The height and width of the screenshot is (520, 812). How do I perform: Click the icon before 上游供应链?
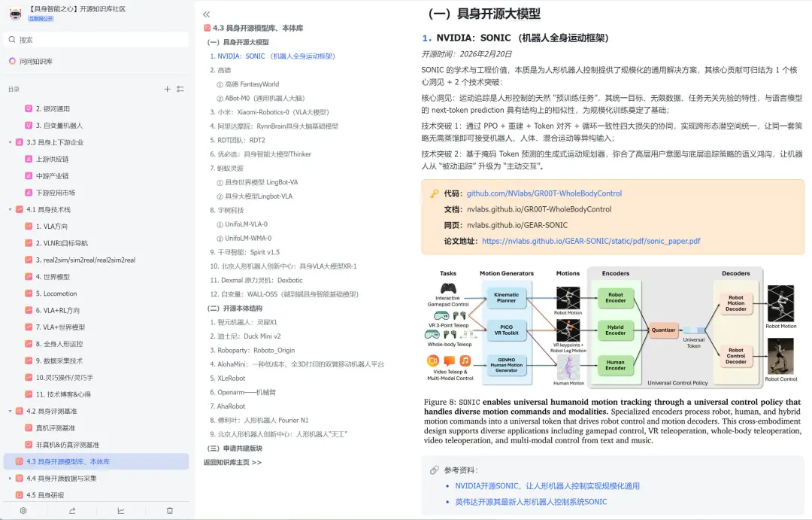click(29, 160)
